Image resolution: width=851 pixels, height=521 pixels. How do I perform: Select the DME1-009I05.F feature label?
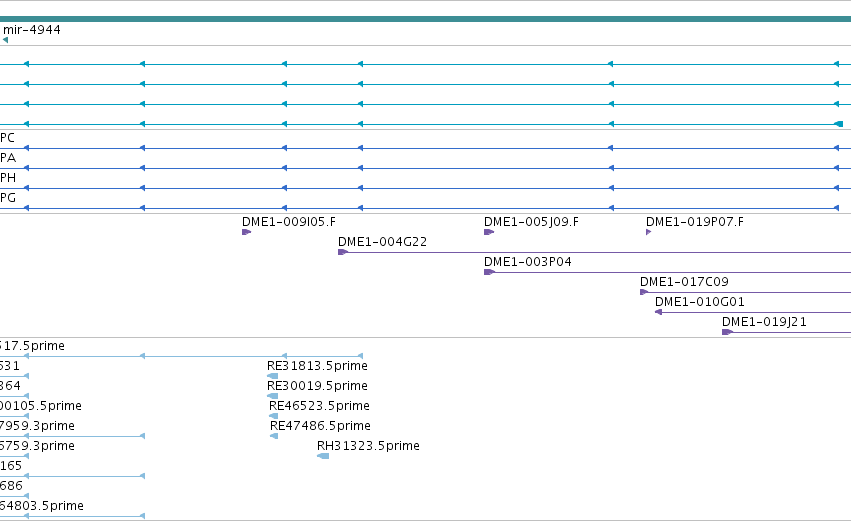289,222
